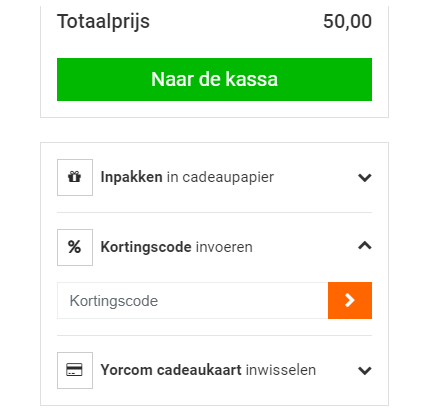Open the gift card redemption row
This screenshot has width=430, height=420.
[214, 370]
